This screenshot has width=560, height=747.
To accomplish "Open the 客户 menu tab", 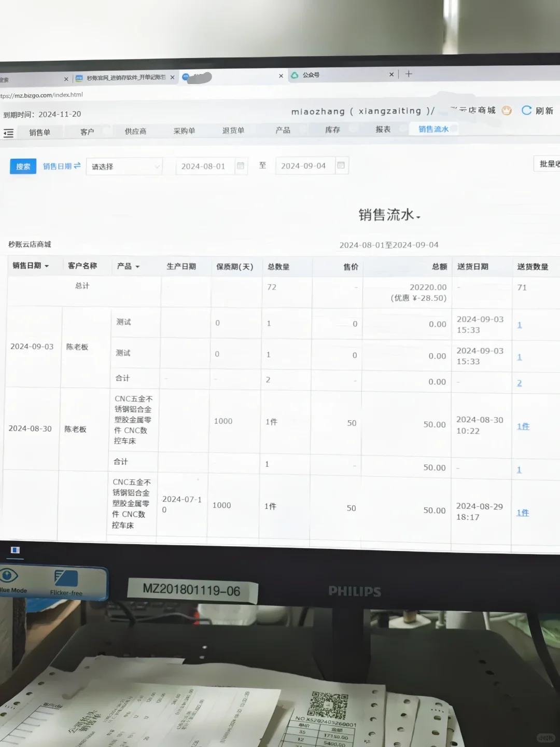I will (x=87, y=132).
